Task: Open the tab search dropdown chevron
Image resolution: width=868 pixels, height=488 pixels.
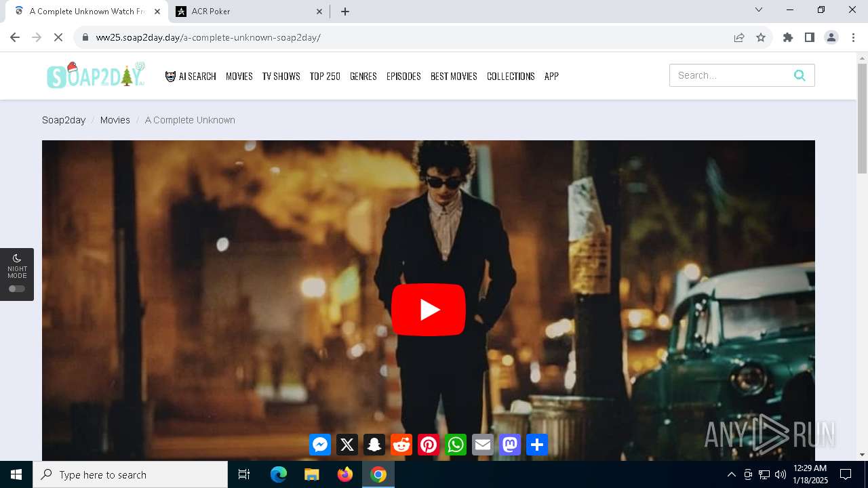Action: (x=759, y=10)
